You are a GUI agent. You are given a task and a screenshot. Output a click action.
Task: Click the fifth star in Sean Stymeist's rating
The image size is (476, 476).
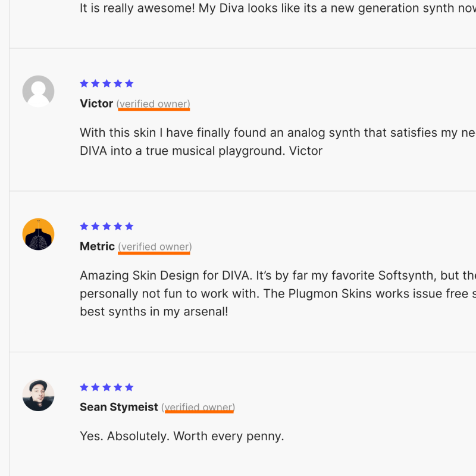pos(129,387)
